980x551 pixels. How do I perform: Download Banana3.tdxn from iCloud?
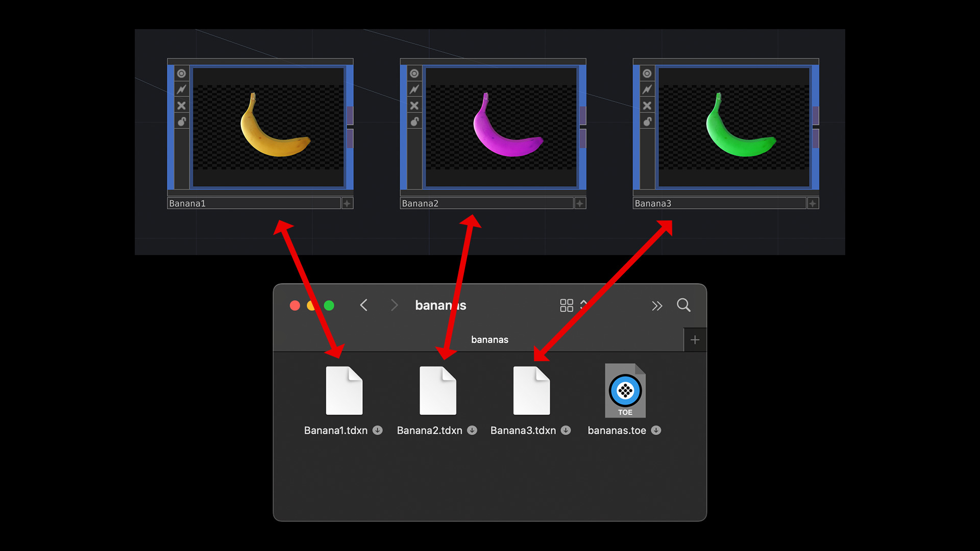tap(566, 430)
